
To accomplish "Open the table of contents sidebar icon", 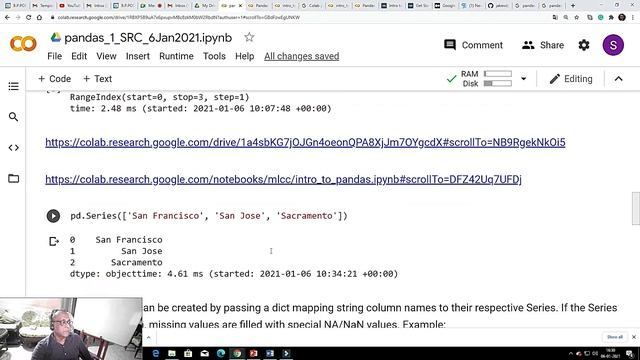I will [13, 86].
